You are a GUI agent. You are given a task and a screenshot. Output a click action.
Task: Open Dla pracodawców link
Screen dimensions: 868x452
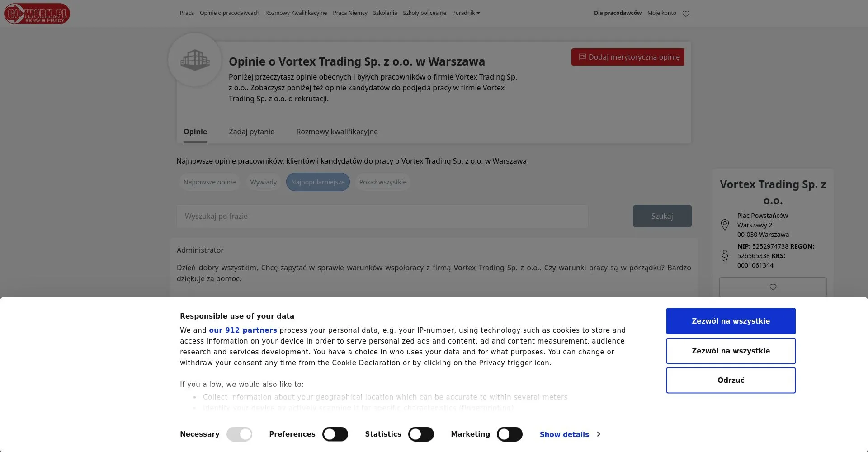pos(618,13)
